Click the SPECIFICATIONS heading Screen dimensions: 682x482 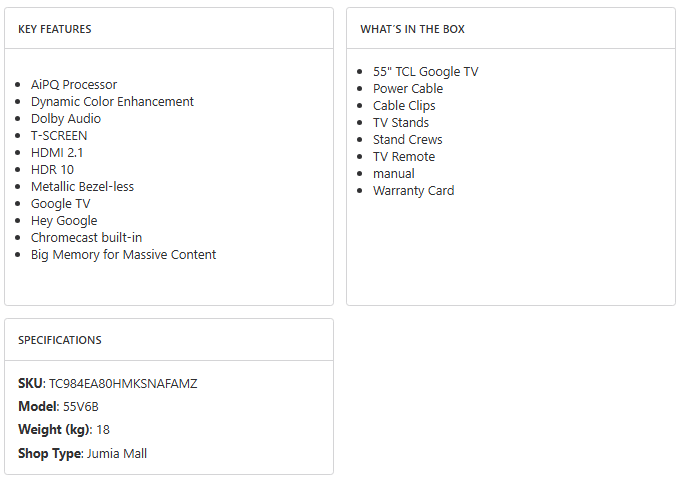tap(60, 340)
